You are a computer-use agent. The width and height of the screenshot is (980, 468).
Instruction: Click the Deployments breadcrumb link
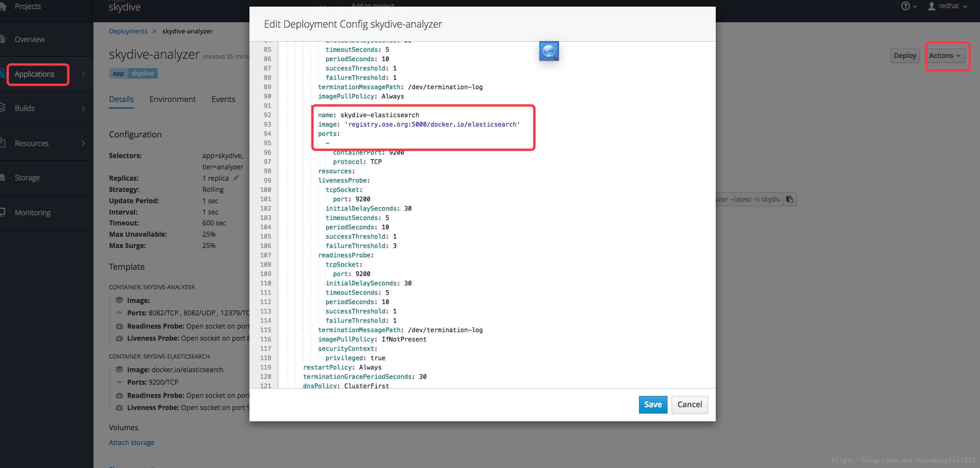click(x=128, y=31)
